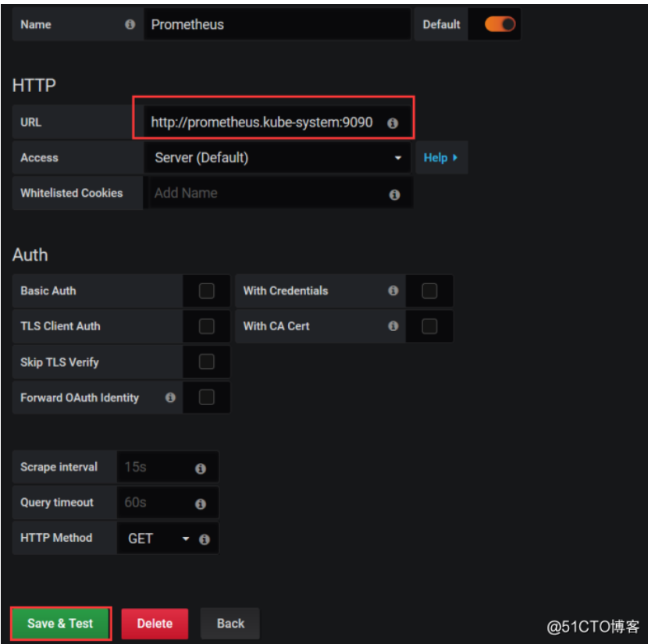Click the URL input field
The height and width of the screenshot is (644, 648).
pos(277,123)
